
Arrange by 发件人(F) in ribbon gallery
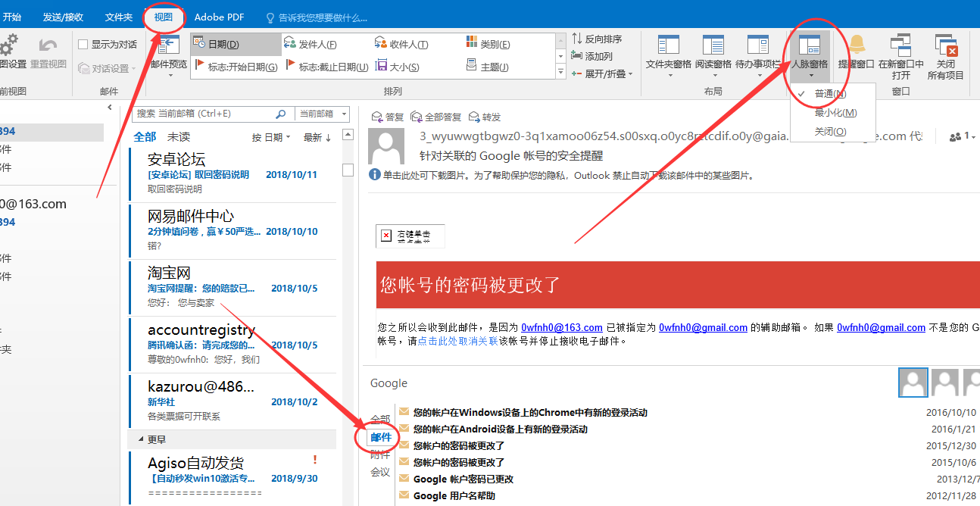point(311,45)
